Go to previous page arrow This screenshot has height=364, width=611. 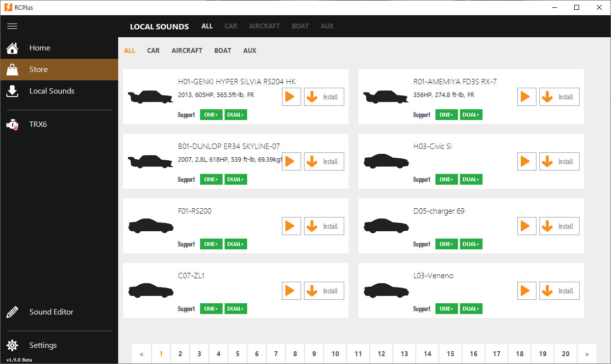141,354
